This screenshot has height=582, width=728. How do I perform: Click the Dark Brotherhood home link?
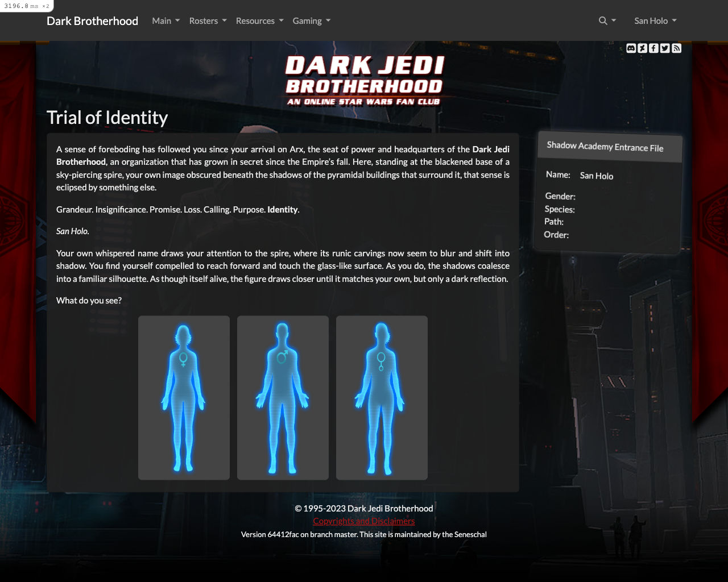[92, 21]
